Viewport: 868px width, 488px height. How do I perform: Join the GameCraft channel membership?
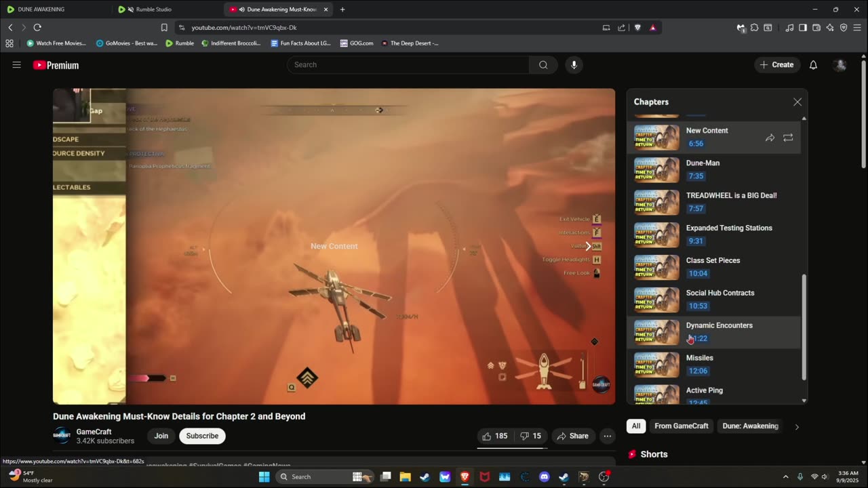(161, 436)
